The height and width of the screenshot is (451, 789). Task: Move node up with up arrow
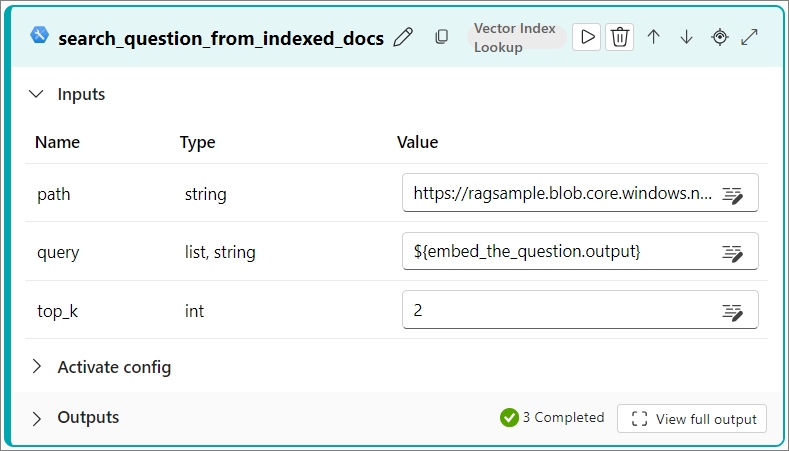coord(653,37)
